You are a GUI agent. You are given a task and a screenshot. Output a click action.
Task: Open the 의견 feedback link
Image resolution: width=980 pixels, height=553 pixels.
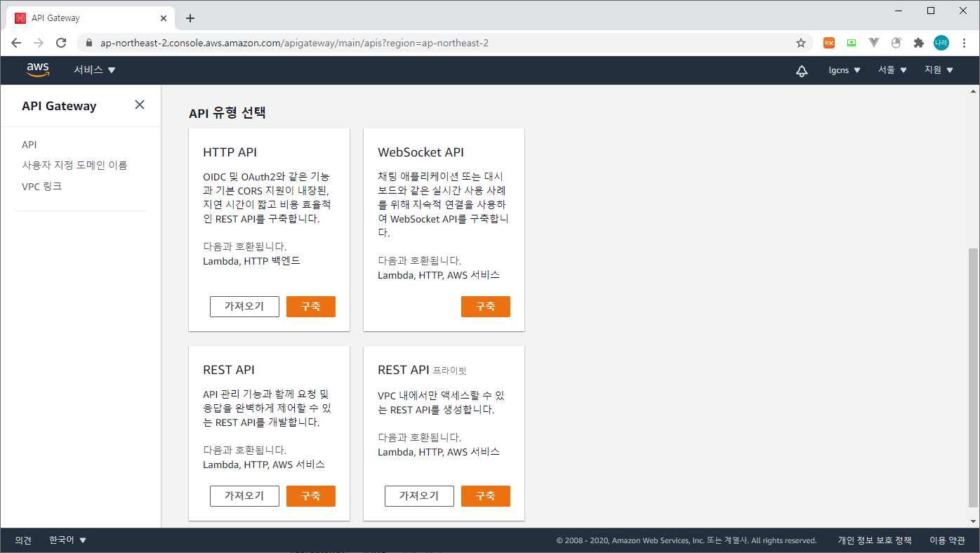(x=23, y=540)
